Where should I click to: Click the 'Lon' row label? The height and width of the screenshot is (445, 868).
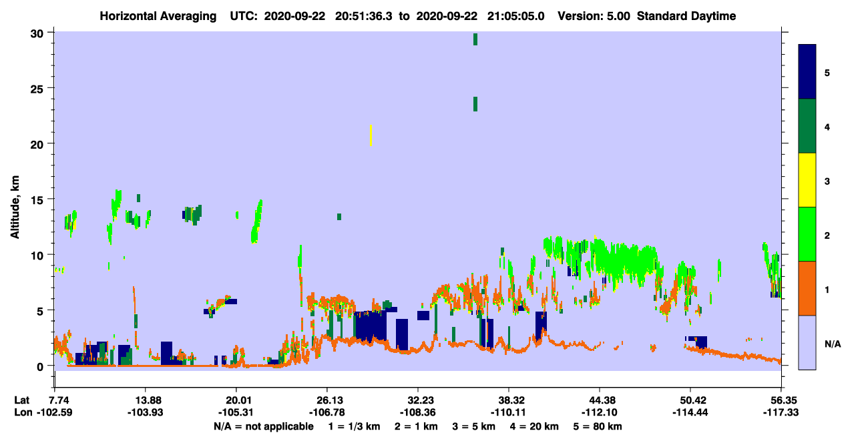[23, 412]
